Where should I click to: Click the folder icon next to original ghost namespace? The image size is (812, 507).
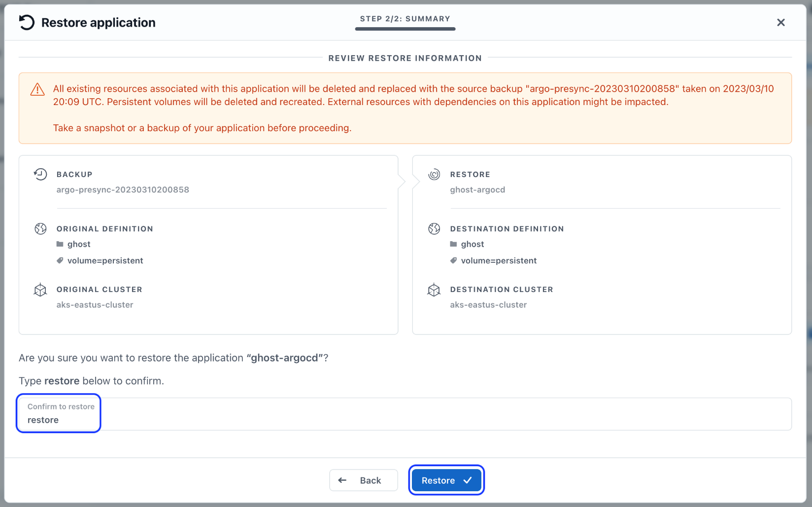click(60, 244)
